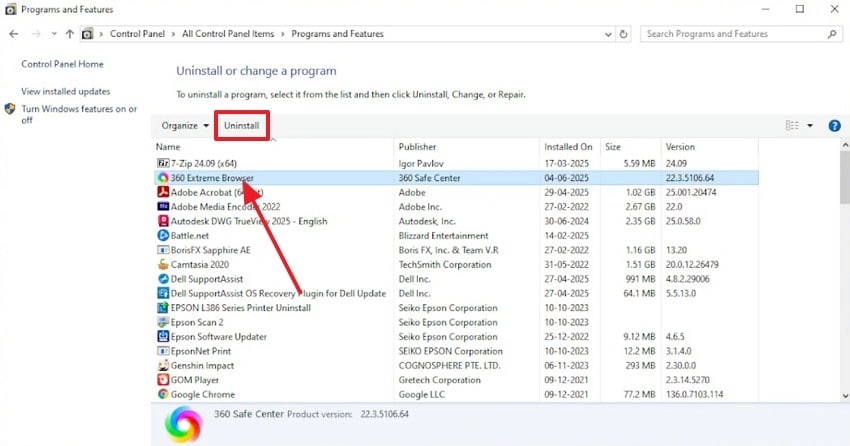
Task: Click the Genshin Impact icon
Action: (163, 365)
